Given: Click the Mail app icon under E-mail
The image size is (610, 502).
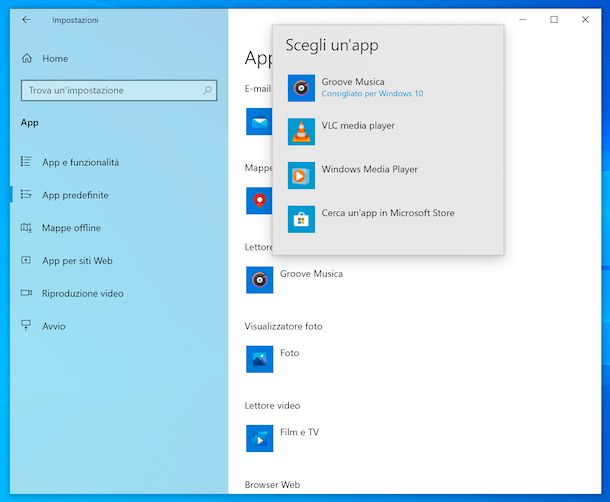Looking at the screenshot, I should pos(259,122).
